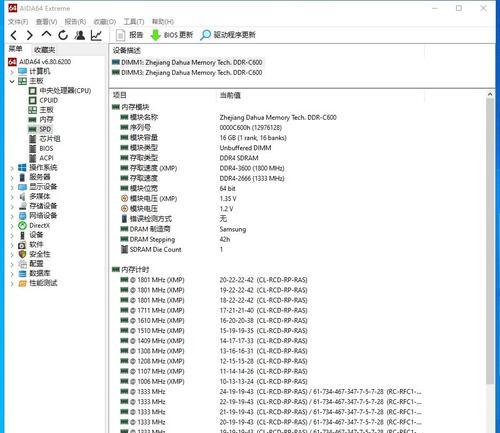Click the 计算机 monitor icon

(22, 71)
